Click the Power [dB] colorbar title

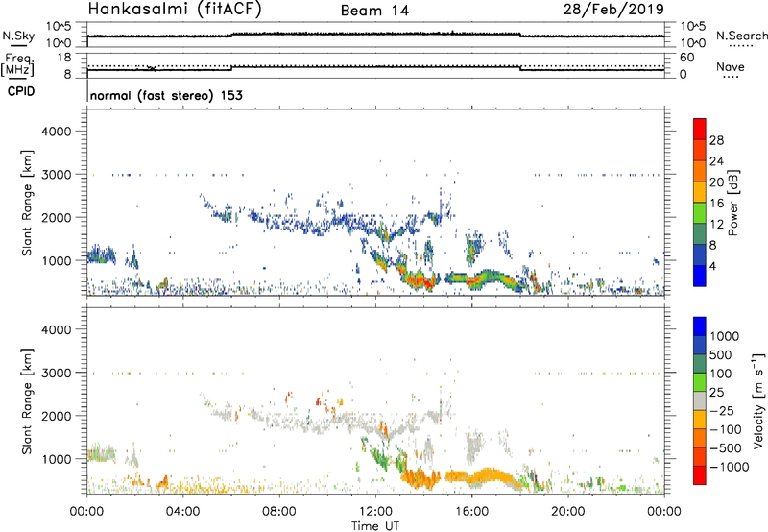tap(732, 203)
